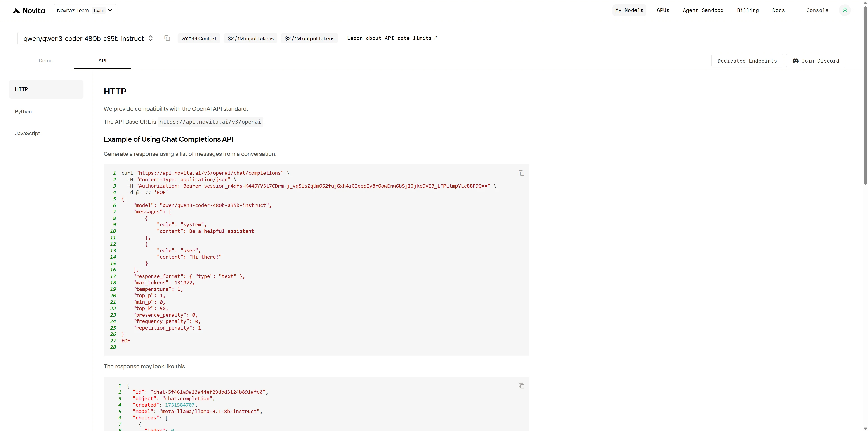
Task: Click the "Example of Using Chat Completions API" heading
Action: 168,139
